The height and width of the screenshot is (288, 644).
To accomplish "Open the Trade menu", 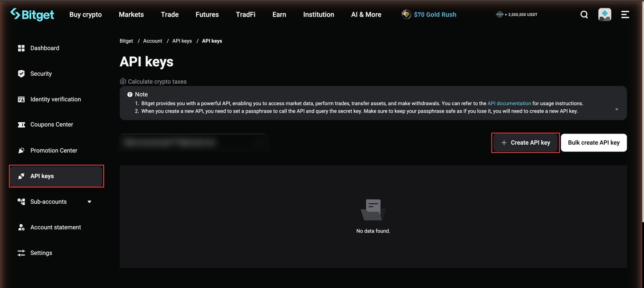I will coord(170,14).
